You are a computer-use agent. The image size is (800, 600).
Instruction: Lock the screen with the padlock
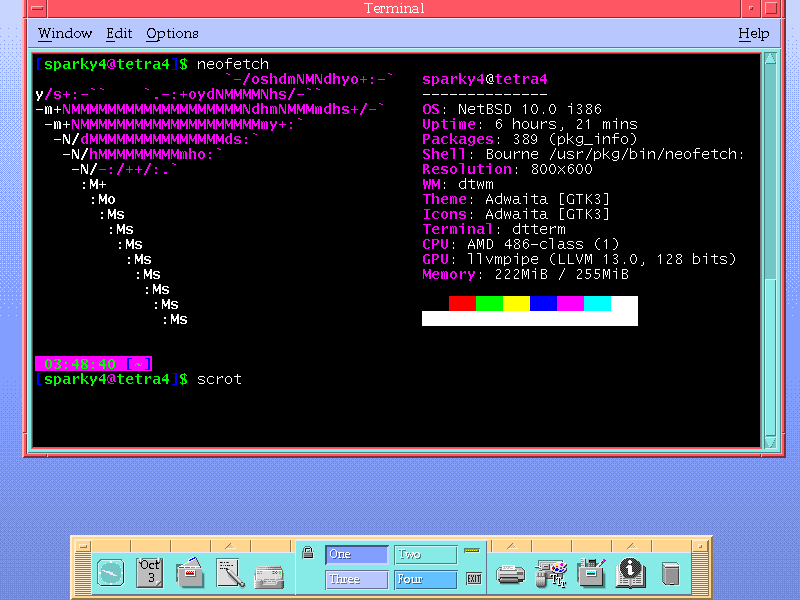pos(308,553)
